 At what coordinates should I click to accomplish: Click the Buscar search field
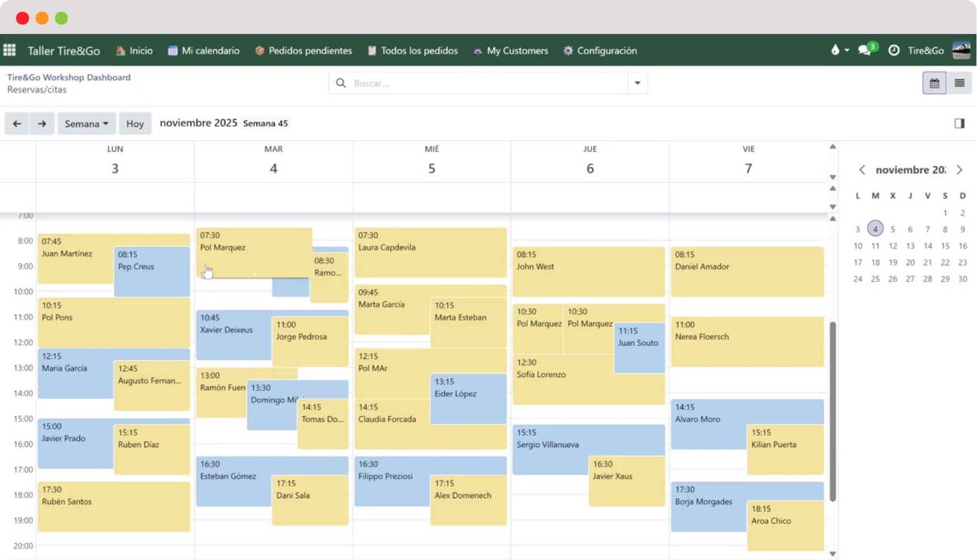[488, 83]
